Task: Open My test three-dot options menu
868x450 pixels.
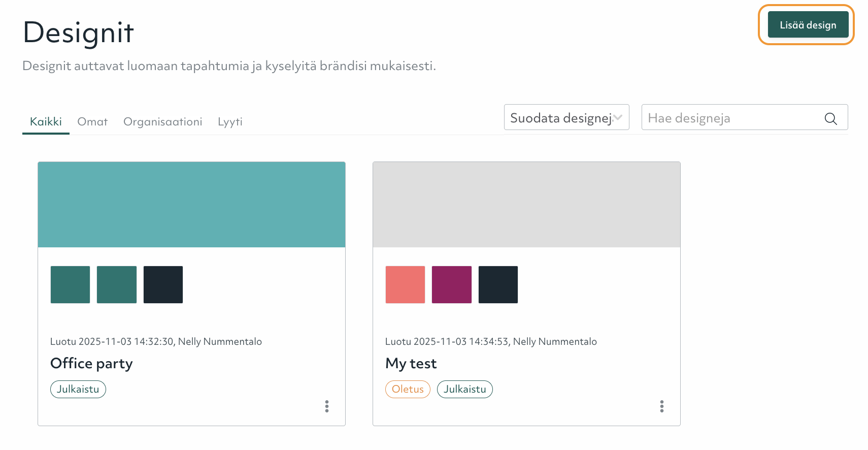Action: coord(661,406)
